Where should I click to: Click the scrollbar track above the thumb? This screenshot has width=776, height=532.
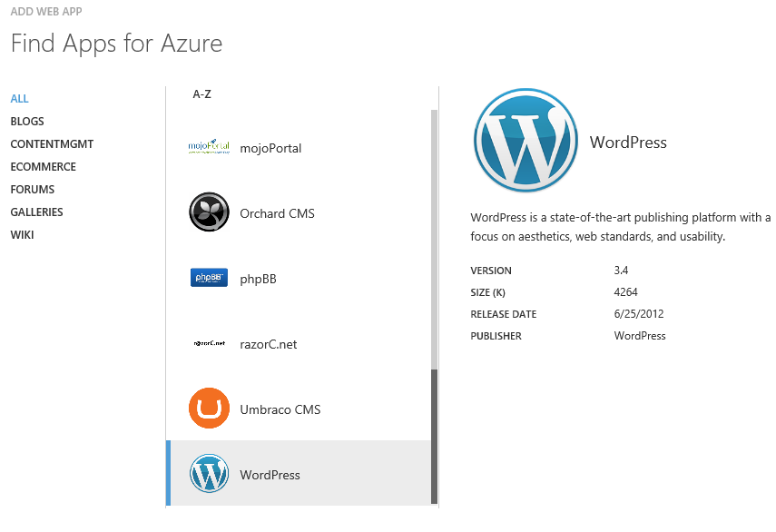click(434, 239)
